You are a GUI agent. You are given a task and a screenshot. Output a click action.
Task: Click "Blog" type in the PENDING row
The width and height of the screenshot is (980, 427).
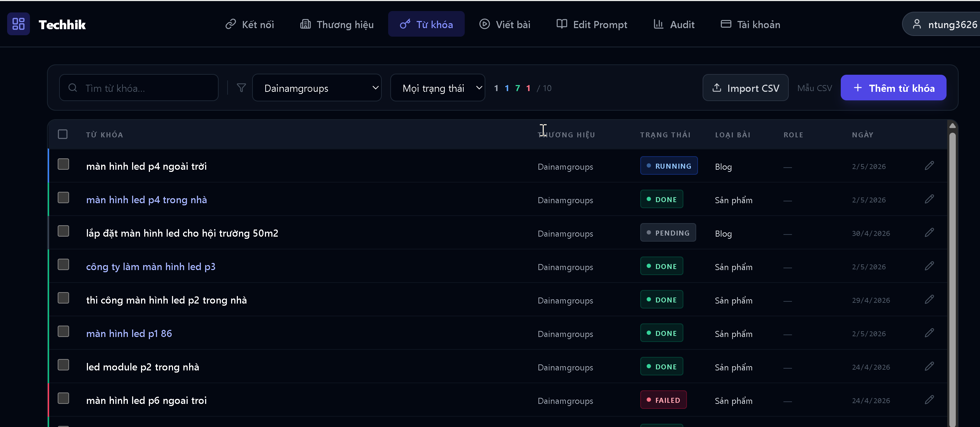coord(723,233)
